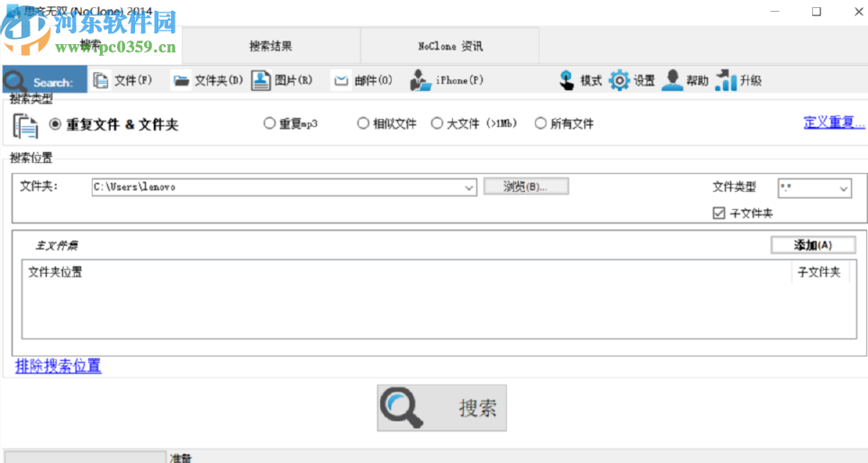The height and width of the screenshot is (463, 868).
Task: Click the 添加(A) add button
Action: [x=813, y=245]
